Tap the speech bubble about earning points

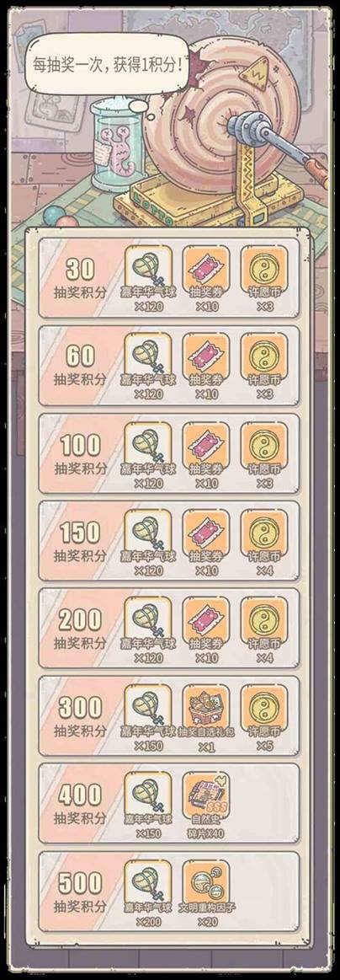[107, 62]
